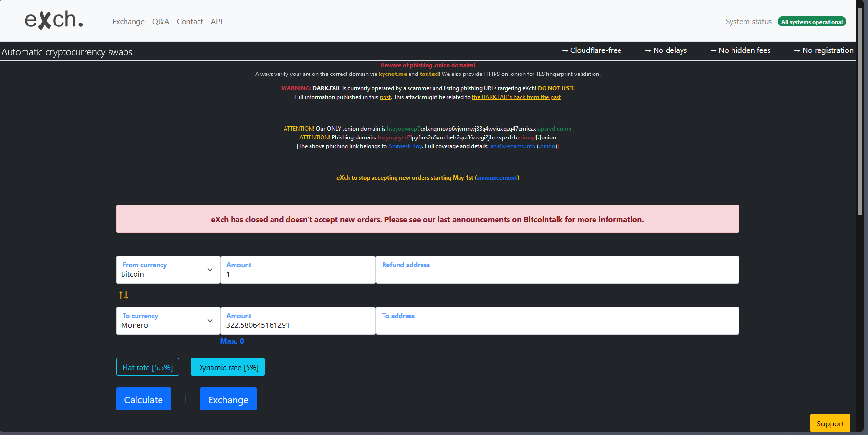Screen dimensions: 868x435
Task: Open the System status text link
Action: (x=748, y=22)
